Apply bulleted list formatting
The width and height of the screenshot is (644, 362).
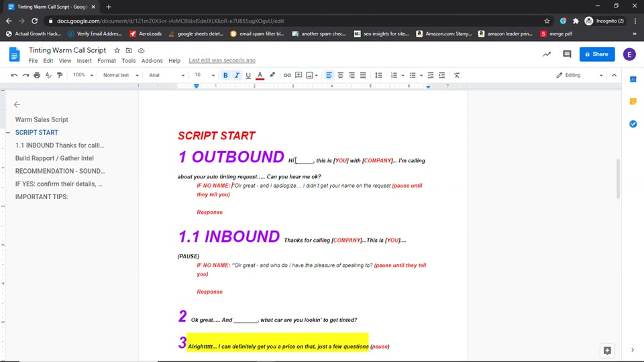click(x=413, y=75)
